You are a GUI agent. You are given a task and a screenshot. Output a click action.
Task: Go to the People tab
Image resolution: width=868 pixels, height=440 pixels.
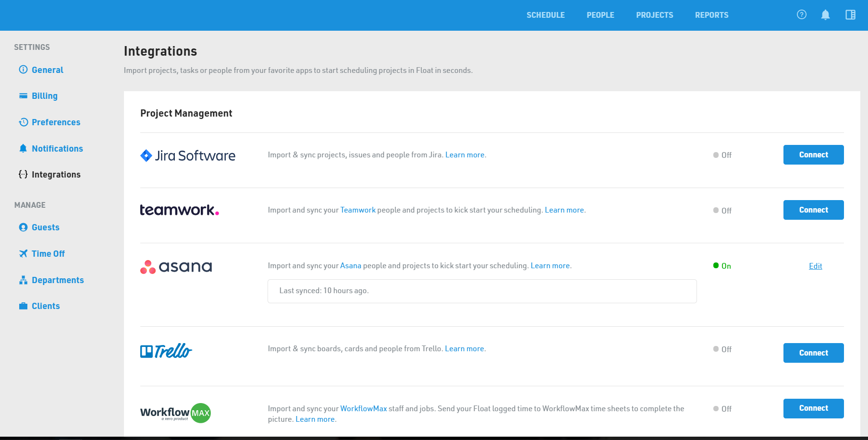tap(600, 15)
